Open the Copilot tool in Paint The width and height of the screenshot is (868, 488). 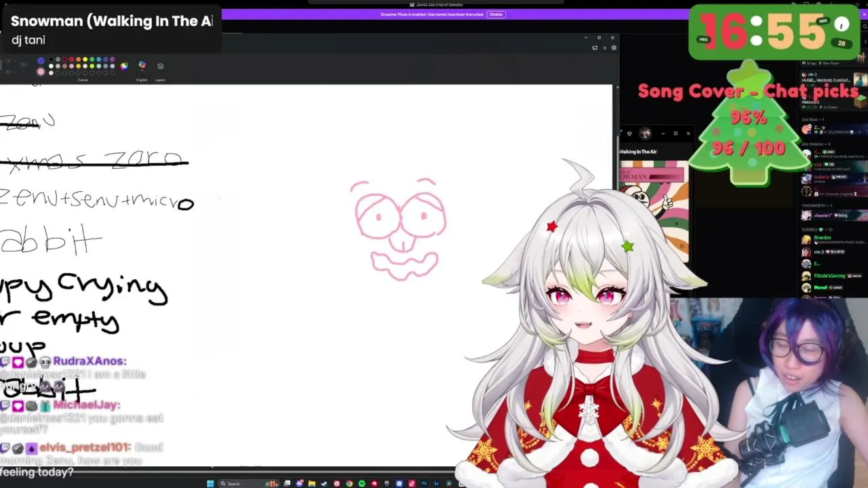pyautogui.click(x=142, y=65)
